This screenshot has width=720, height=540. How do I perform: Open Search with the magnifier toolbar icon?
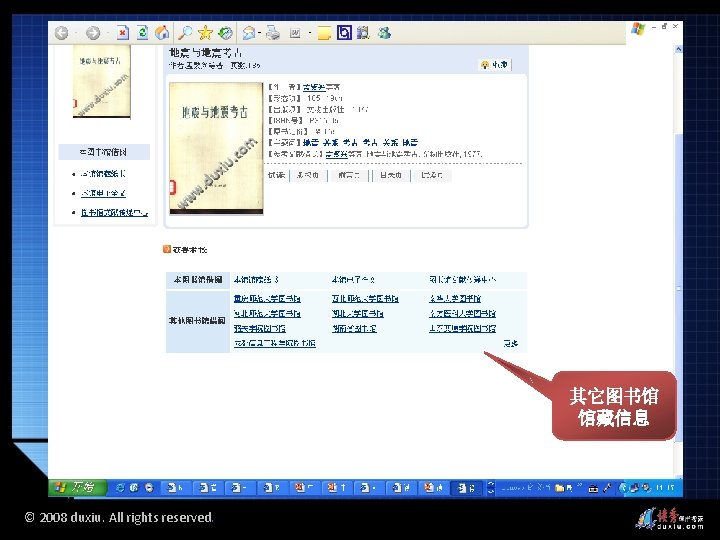tap(185, 33)
